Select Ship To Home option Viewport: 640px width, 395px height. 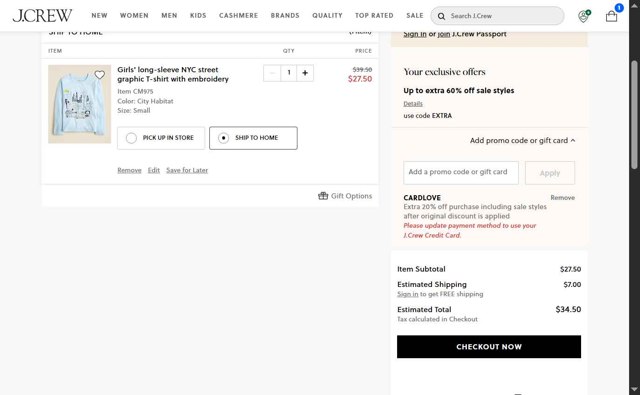point(253,138)
